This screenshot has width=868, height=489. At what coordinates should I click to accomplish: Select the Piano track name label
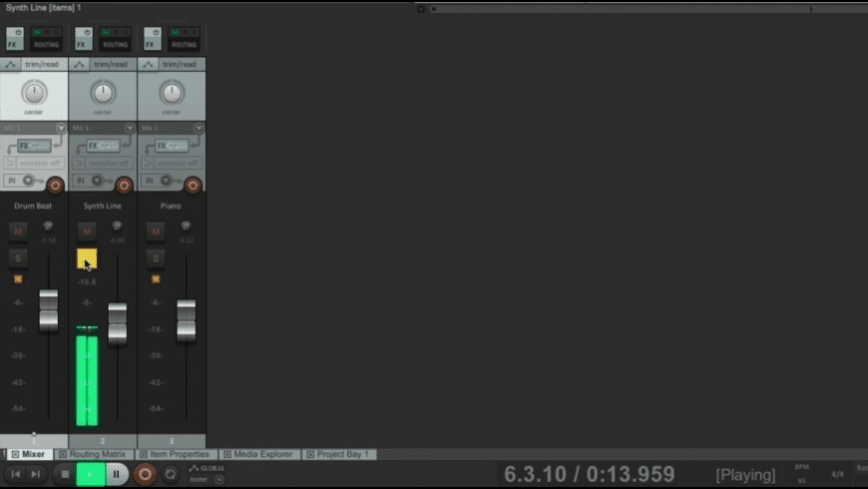171,206
